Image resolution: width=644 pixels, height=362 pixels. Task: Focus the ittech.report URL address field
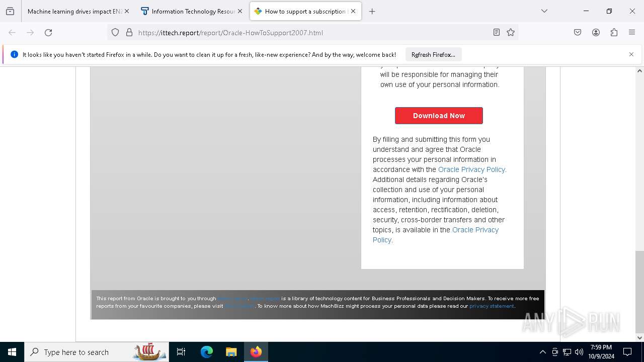(x=312, y=33)
